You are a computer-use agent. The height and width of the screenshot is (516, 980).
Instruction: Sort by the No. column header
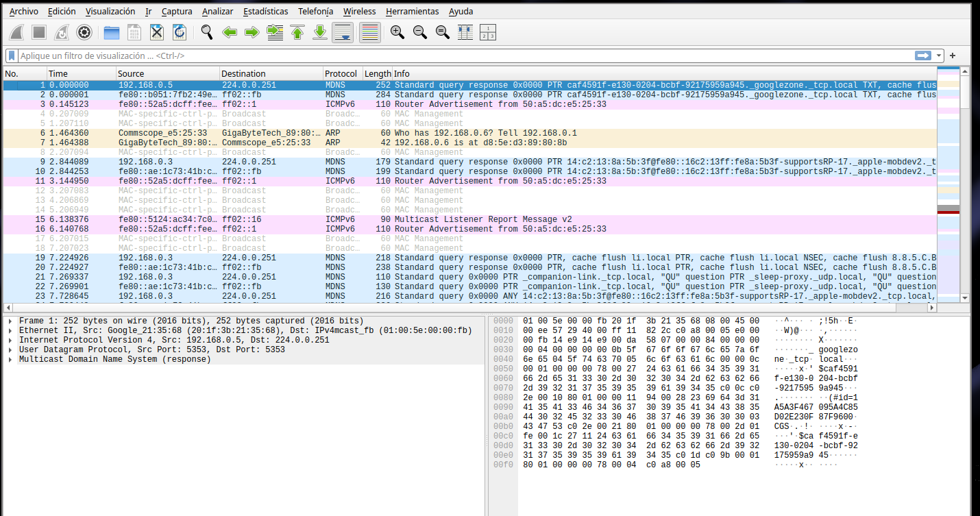coord(25,73)
